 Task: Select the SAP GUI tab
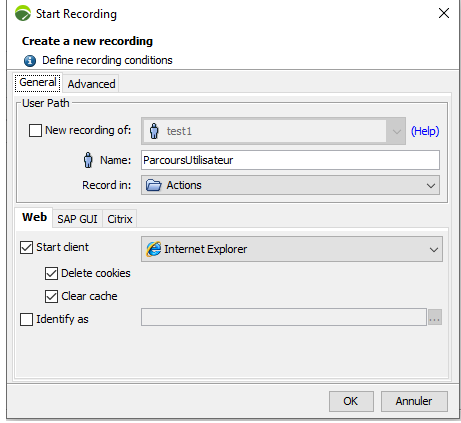(x=77, y=219)
